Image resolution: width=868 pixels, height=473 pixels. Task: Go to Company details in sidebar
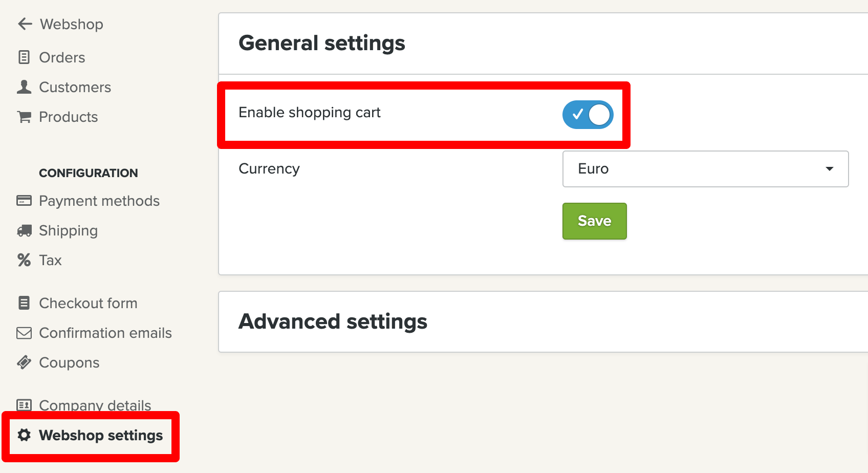tap(95, 405)
